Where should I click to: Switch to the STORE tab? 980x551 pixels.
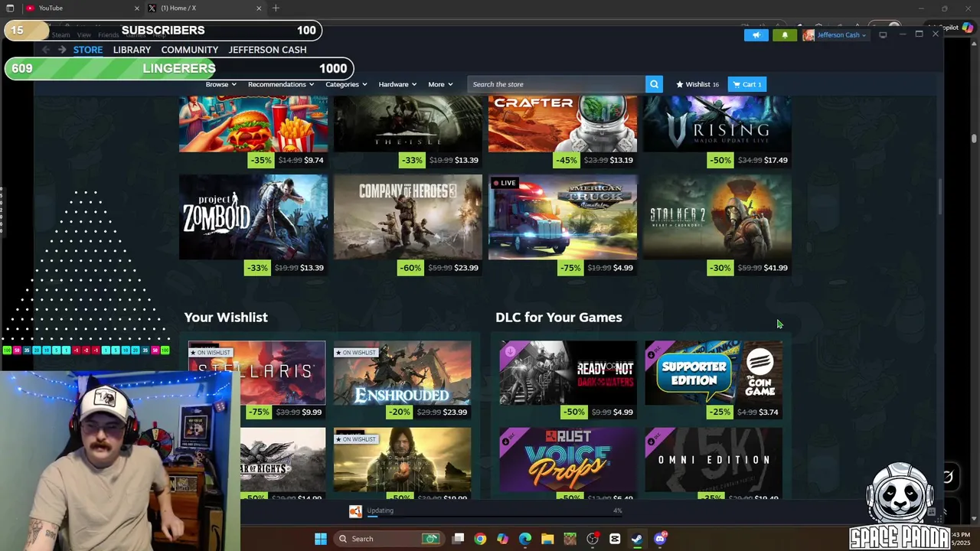pos(88,50)
